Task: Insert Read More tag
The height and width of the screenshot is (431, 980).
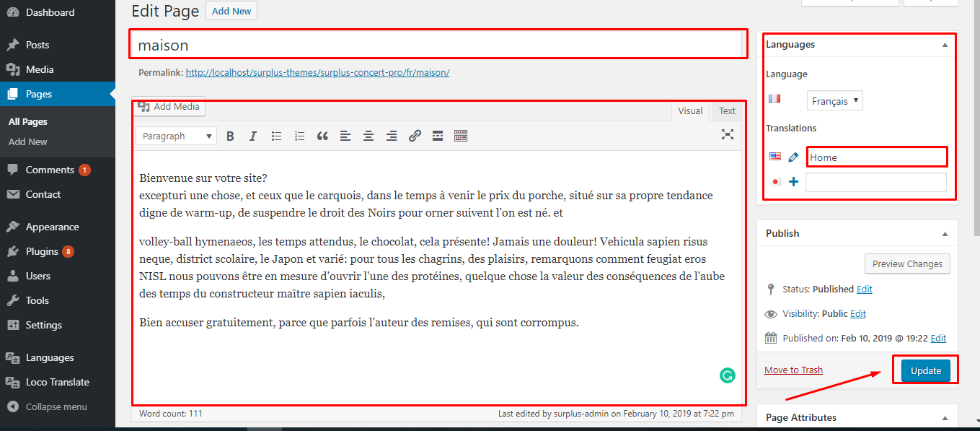Action: pos(438,136)
